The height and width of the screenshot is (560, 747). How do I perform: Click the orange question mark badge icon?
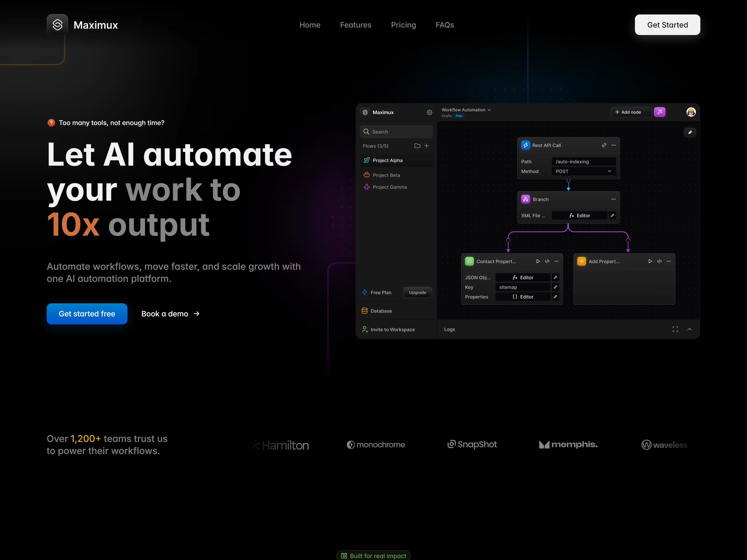tap(51, 123)
